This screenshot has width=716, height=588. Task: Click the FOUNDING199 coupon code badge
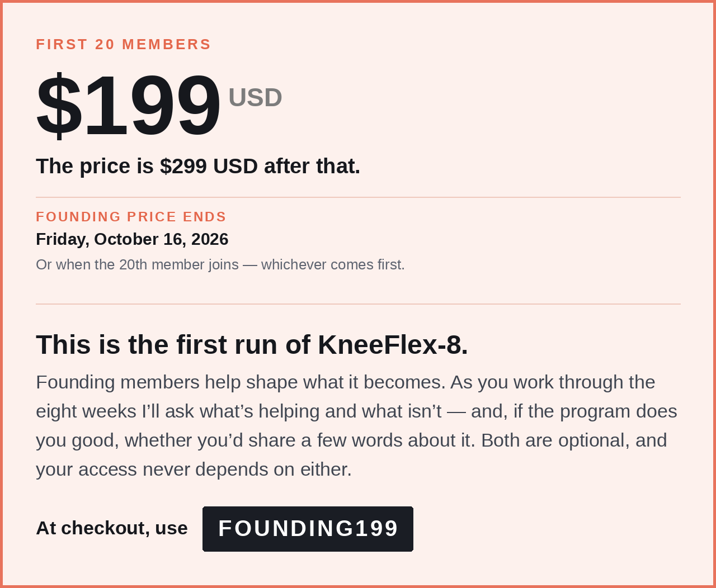coord(308,529)
